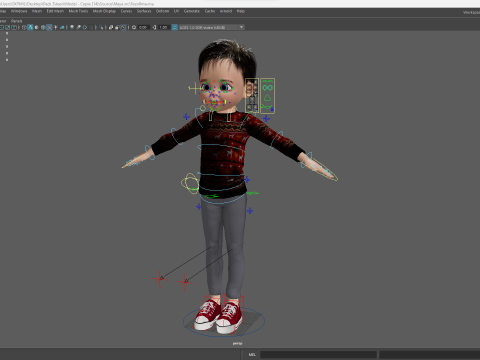Toggle X-Ray Active Components icon
This screenshot has height=360, width=480.
click(117, 27)
